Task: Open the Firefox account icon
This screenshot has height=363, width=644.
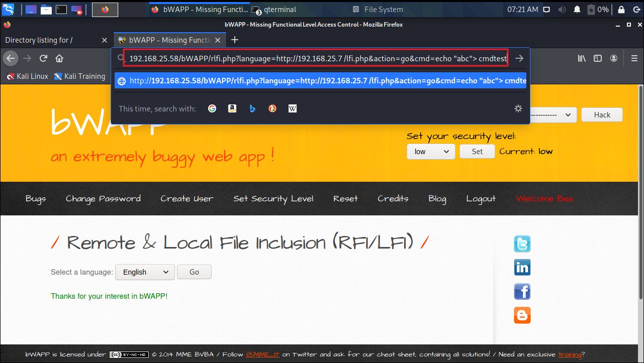Action: (614, 58)
